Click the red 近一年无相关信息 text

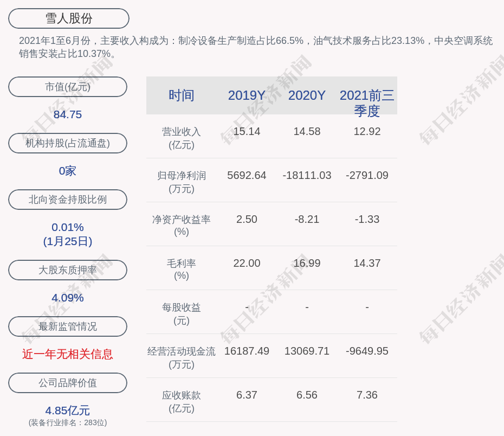pyautogui.click(x=68, y=354)
